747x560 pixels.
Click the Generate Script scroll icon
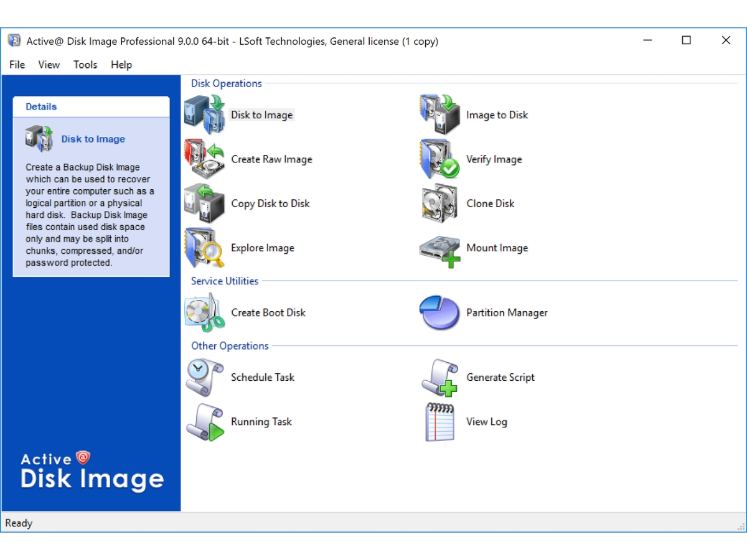click(440, 377)
